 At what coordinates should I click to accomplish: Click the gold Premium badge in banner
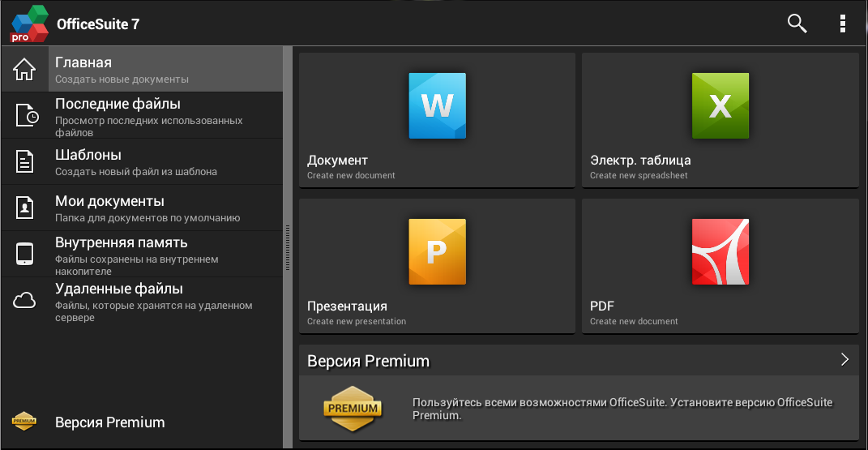click(353, 408)
